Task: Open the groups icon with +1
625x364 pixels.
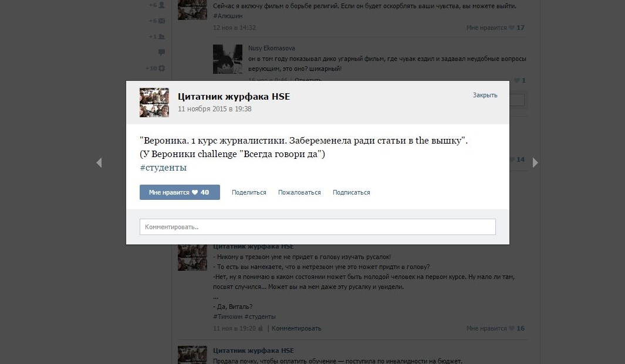Action: point(161,37)
